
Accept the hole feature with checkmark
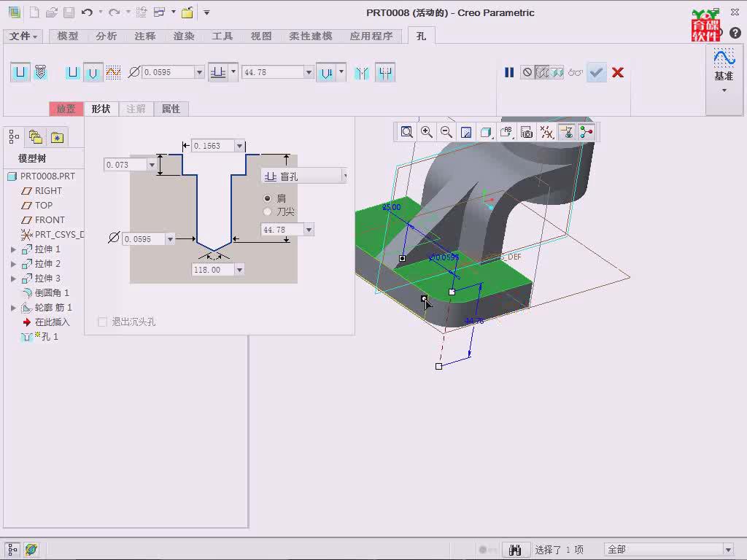(x=596, y=72)
